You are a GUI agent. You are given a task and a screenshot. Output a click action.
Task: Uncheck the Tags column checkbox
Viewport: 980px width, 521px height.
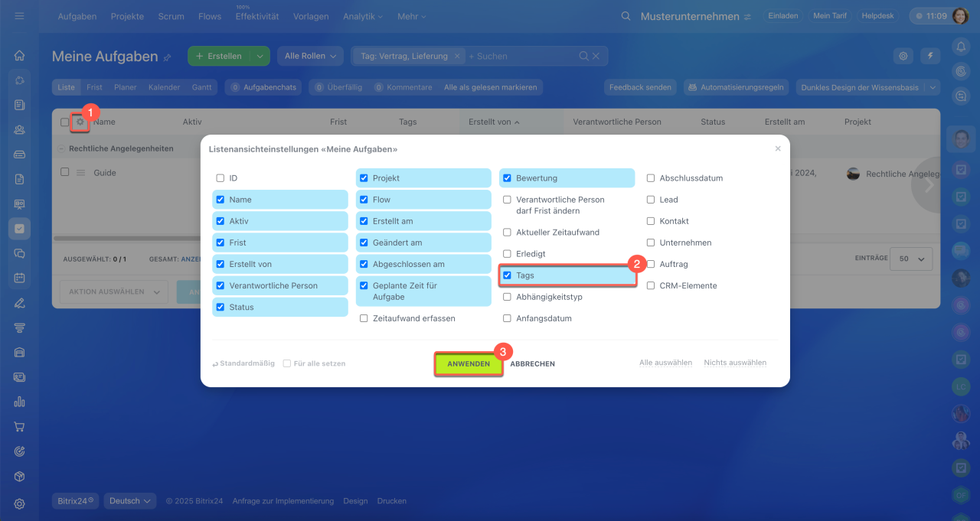507,275
